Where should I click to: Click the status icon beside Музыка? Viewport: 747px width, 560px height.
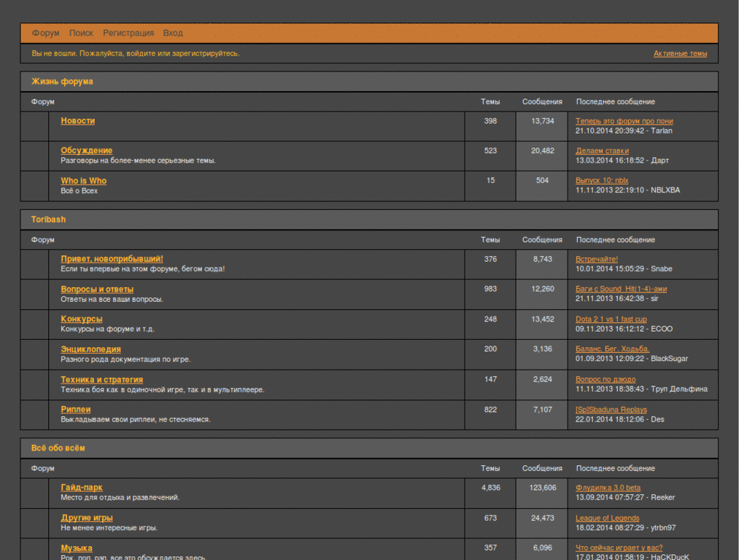pyautogui.click(x=35, y=550)
